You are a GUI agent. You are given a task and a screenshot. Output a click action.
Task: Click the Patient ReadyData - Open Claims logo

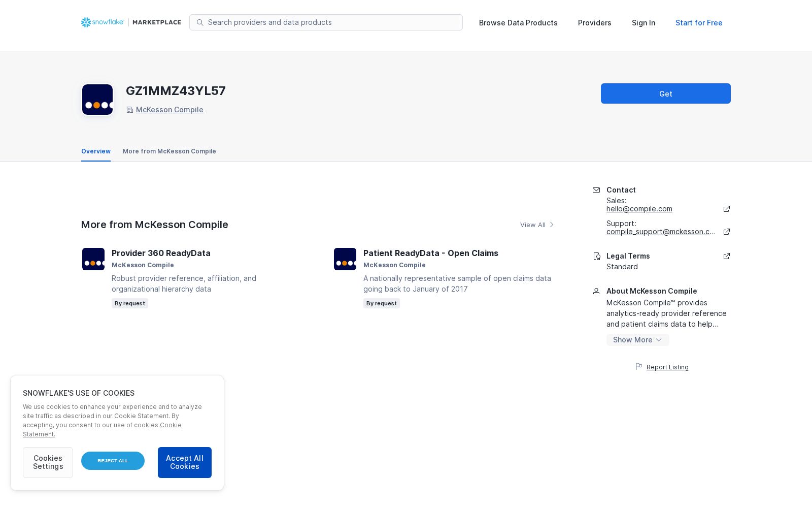(x=345, y=259)
